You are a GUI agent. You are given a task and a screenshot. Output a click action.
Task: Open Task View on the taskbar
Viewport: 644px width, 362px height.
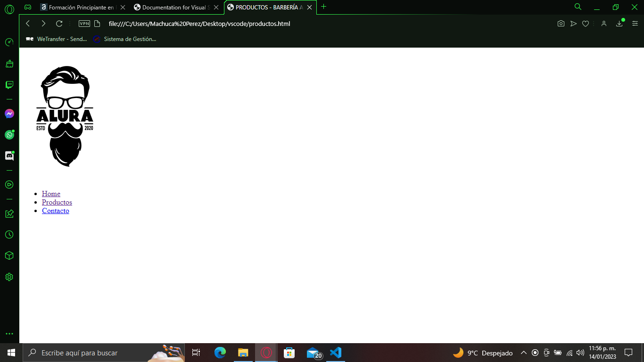pyautogui.click(x=196, y=353)
